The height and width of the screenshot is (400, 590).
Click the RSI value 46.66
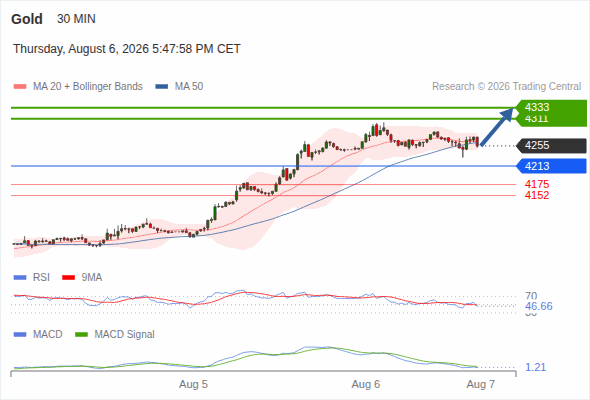pyautogui.click(x=539, y=306)
